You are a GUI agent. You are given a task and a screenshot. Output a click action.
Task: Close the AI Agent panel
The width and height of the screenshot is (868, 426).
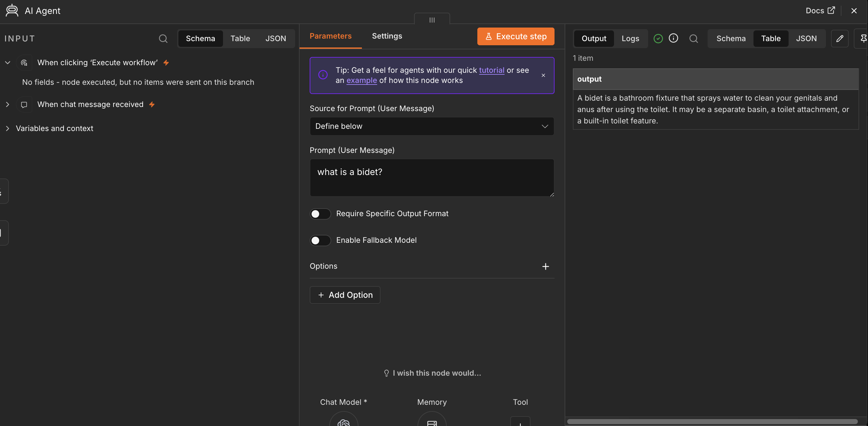pos(854,11)
